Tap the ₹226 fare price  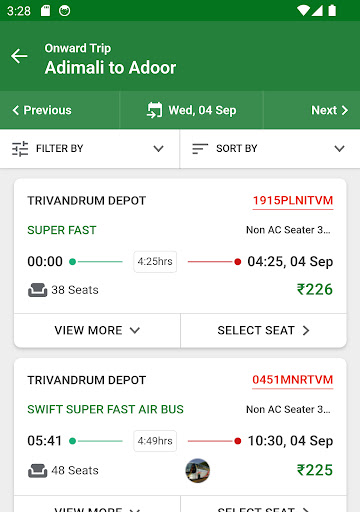pos(315,289)
